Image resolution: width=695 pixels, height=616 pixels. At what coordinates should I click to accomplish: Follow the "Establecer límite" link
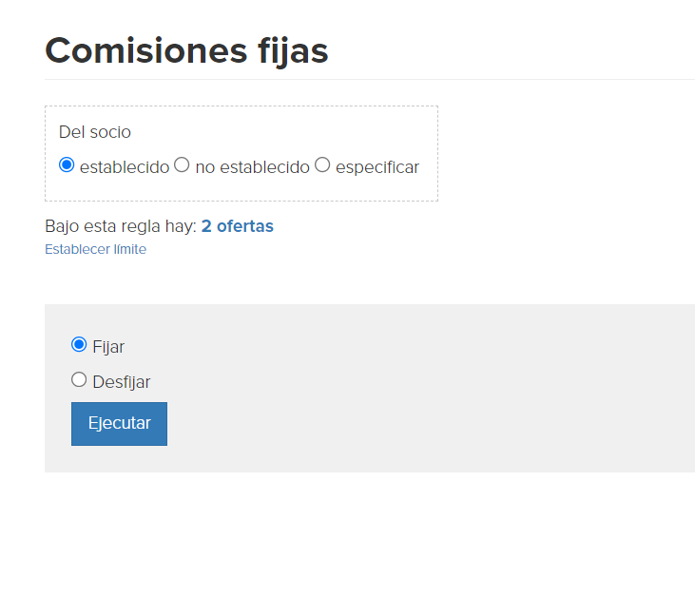pos(95,249)
